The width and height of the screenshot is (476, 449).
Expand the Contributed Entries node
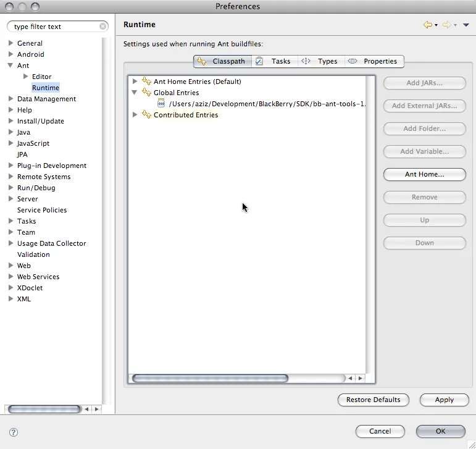pyautogui.click(x=135, y=114)
